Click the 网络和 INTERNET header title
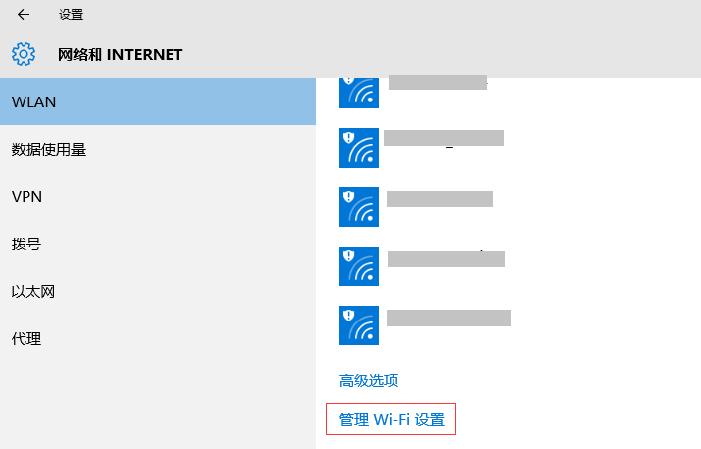This screenshot has width=701, height=449. pos(120,54)
